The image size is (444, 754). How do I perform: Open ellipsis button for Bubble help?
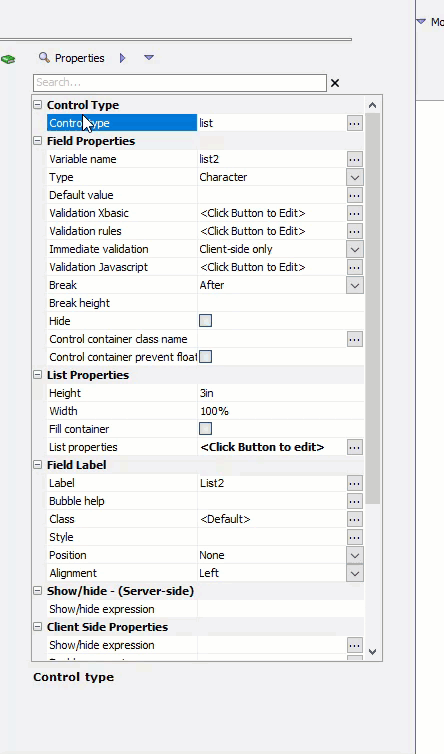355,501
